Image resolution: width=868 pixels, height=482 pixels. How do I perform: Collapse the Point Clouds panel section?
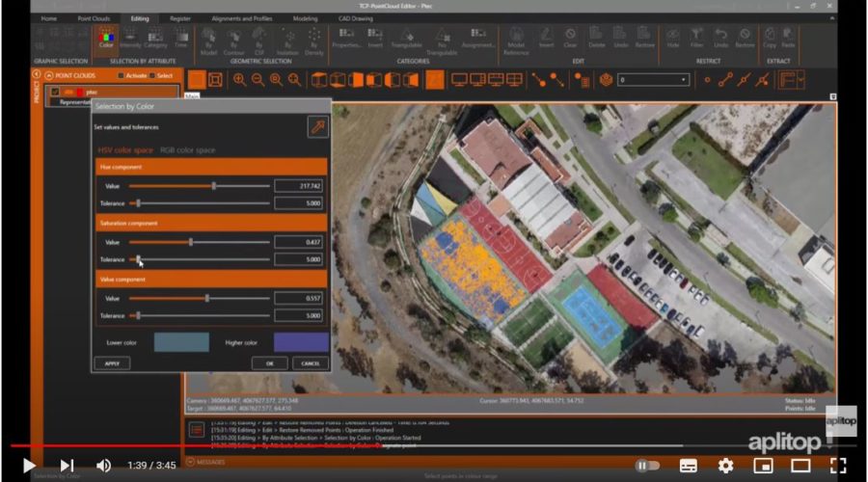[48, 75]
